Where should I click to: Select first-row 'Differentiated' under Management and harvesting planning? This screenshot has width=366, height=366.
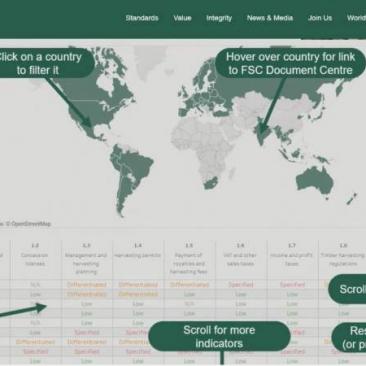[87, 285]
